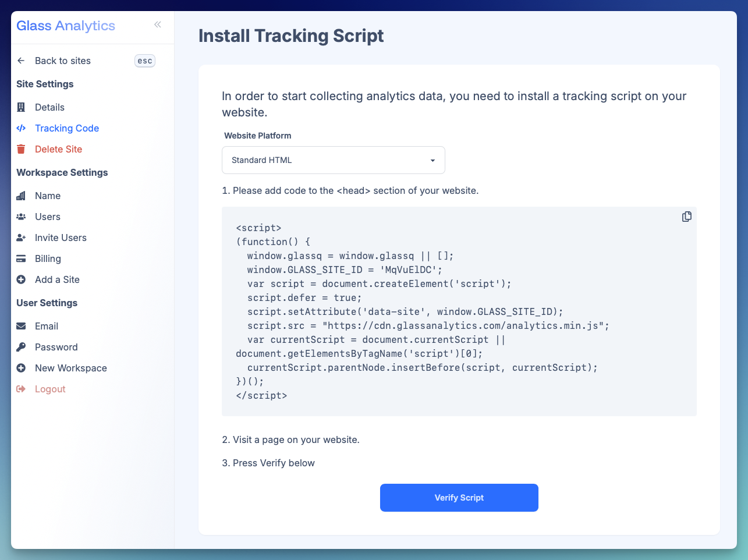Click the Install Tracking Script heading
The width and height of the screenshot is (748, 560).
tap(291, 36)
